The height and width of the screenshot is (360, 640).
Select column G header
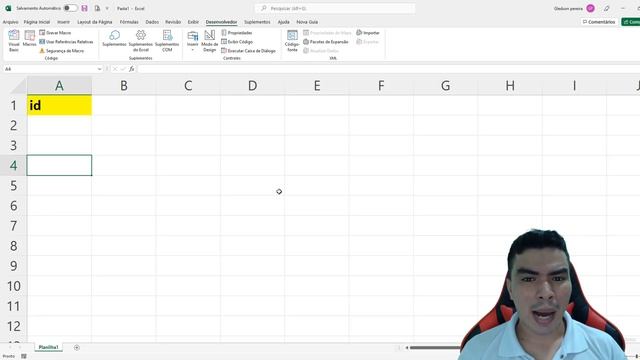pyautogui.click(x=445, y=86)
